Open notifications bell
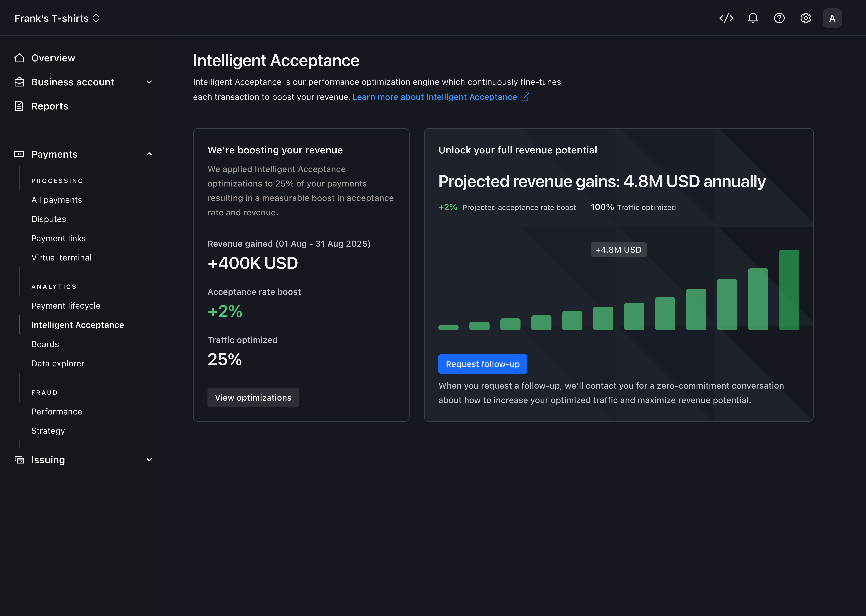866x616 pixels. (753, 18)
